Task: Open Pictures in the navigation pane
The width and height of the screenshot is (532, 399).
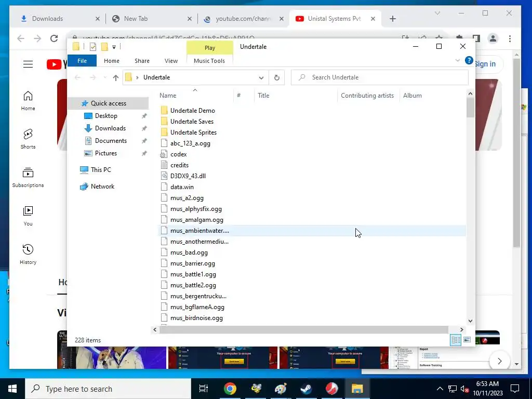Action: [x=106, y=153]
